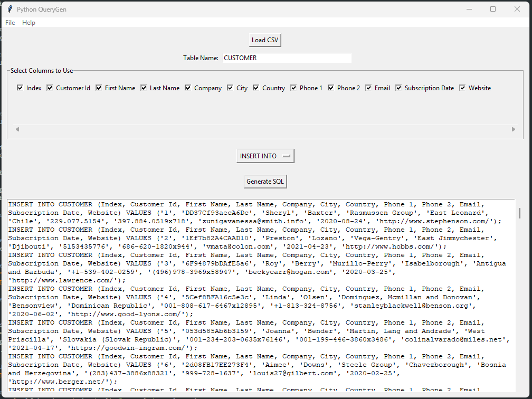
Task: Toggle the Customer Id checkbox
Action: pos(50,88)
